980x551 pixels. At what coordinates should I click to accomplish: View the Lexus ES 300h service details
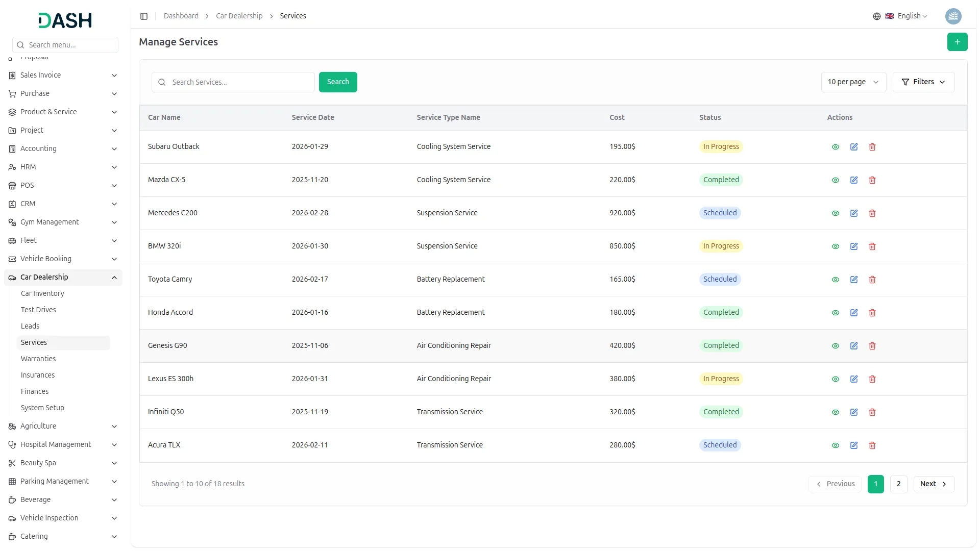click(835, 379)
